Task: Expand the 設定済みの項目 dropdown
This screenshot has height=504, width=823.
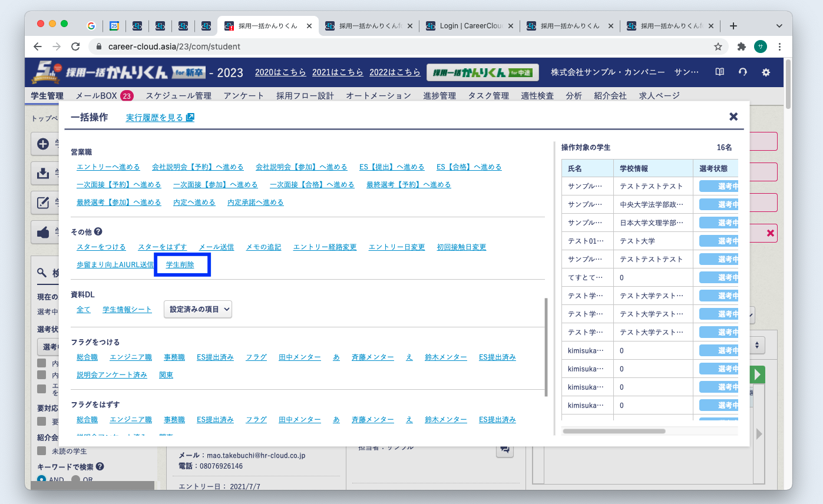Action: [198, 310]
